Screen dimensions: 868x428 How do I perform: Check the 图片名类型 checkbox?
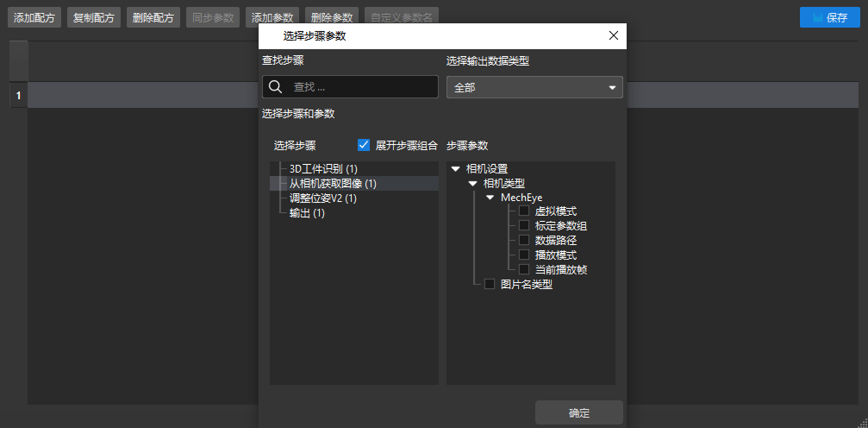tap(490, 285)
